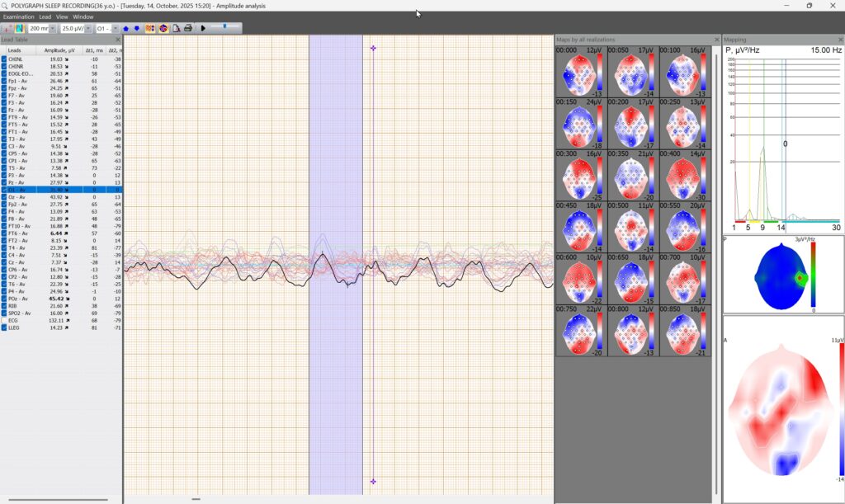Click the waveform display icon in toolbar
This screenshot has height=504, width=845.
(20, 28)
